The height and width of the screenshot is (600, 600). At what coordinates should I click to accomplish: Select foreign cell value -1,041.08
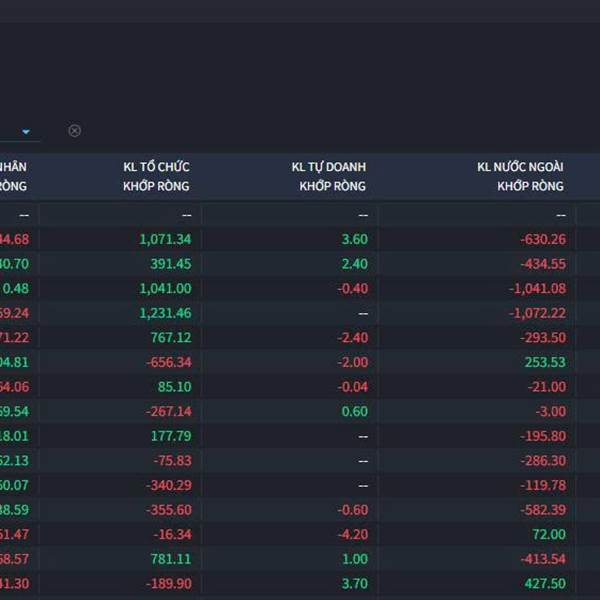click(537, 288)
